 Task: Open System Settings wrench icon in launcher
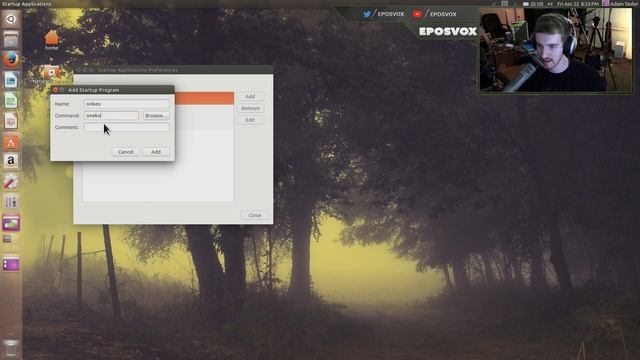[11, 182]
